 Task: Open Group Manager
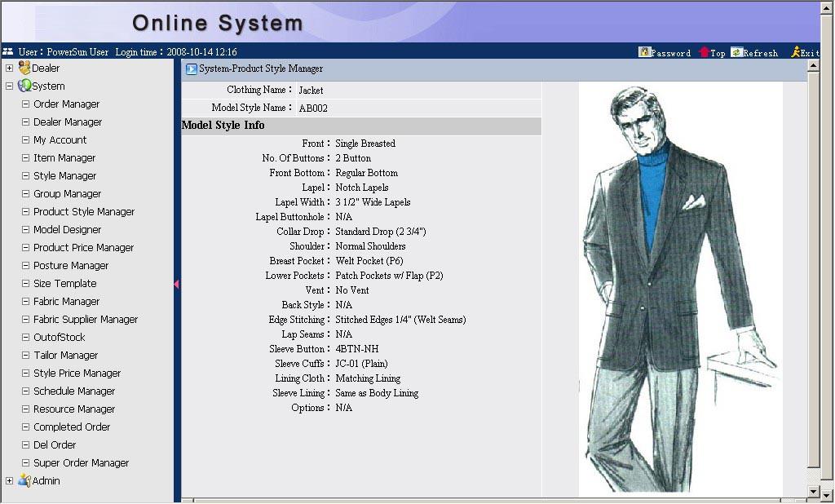pyautogui.click(x=67, y=194)
